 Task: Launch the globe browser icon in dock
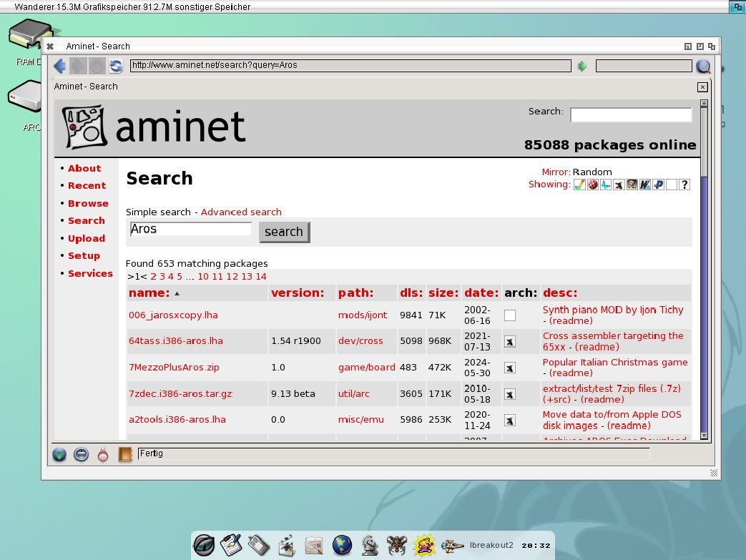[x=343, y=545]
